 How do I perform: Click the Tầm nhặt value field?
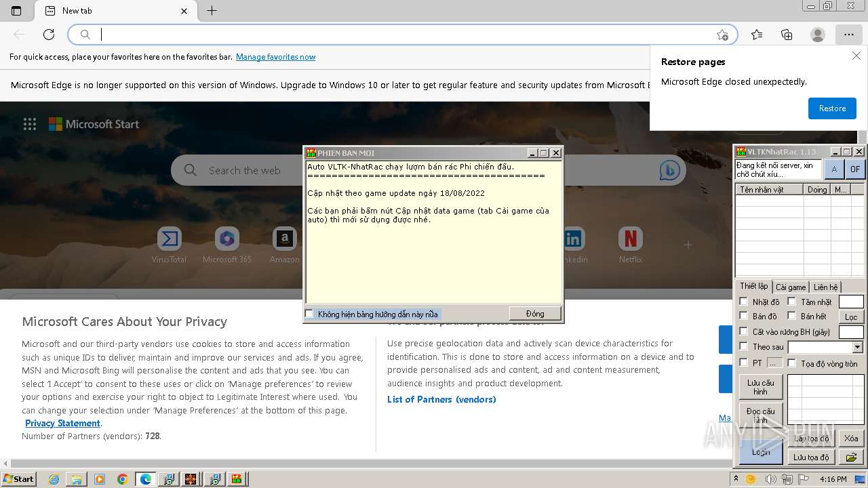coord(851,302)
